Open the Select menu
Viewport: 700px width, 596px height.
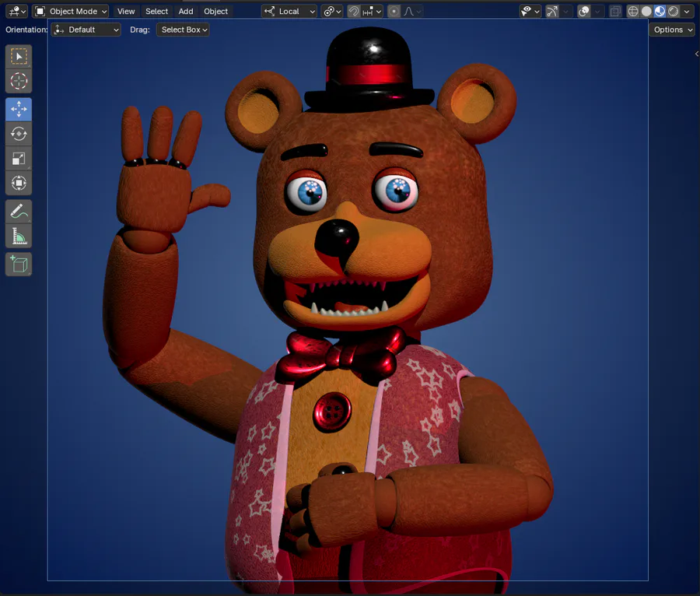[x=156, y=11]
